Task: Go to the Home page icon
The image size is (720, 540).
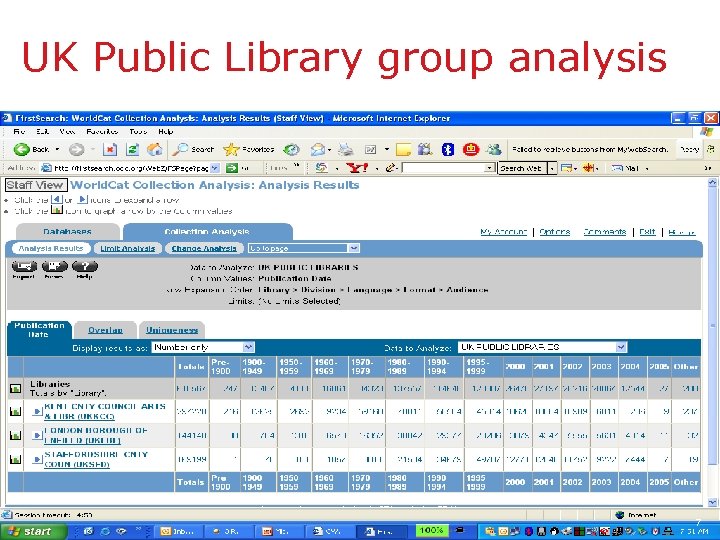Action: point(154,149)
